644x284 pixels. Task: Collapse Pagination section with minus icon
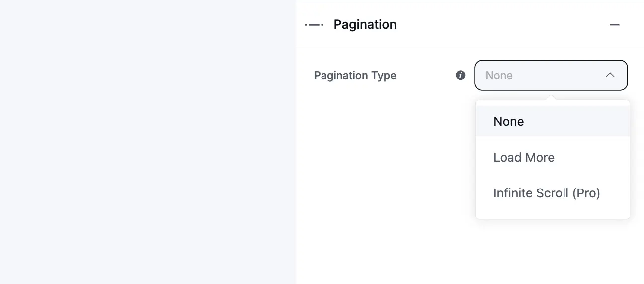(x=615, y=24)
